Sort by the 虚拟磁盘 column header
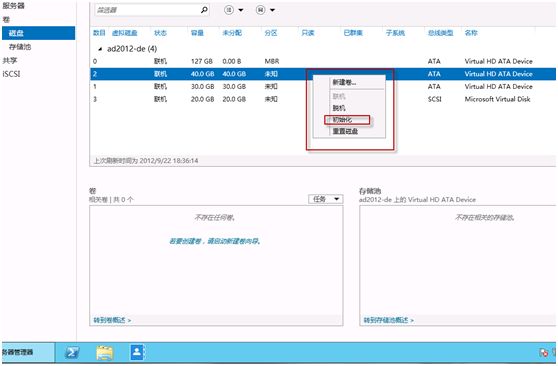The height and width of the screenshot is (366, 558). click(125, 33)
